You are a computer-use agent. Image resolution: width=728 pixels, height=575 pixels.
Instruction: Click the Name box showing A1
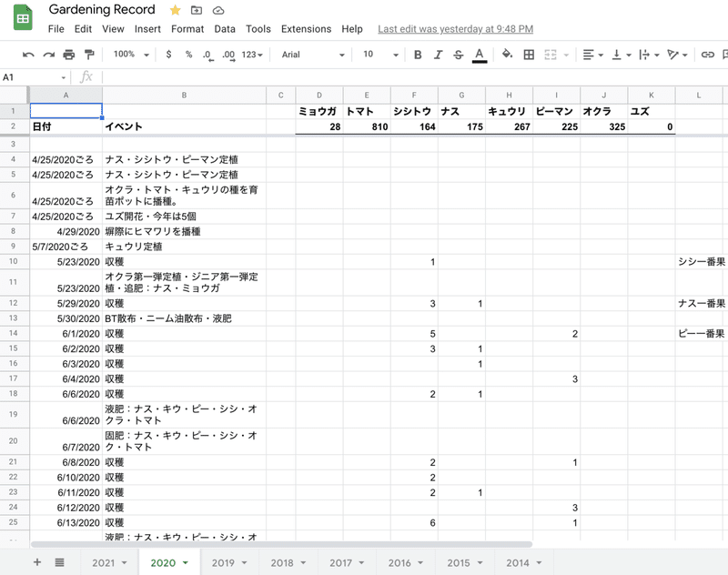pos(35,77)
